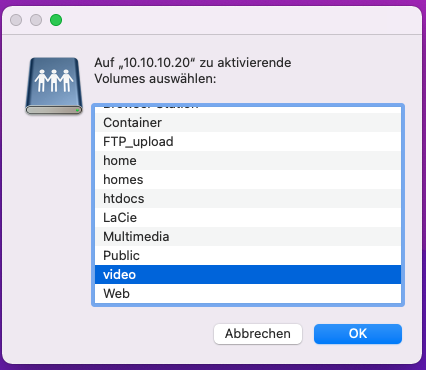Pick the Multimedia volume
Image resolution: width=426 pixels, height=370 pixels.
248,237
